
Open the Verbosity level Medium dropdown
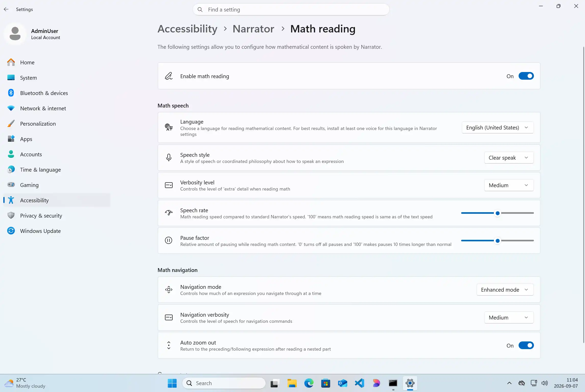pos(509,185)
